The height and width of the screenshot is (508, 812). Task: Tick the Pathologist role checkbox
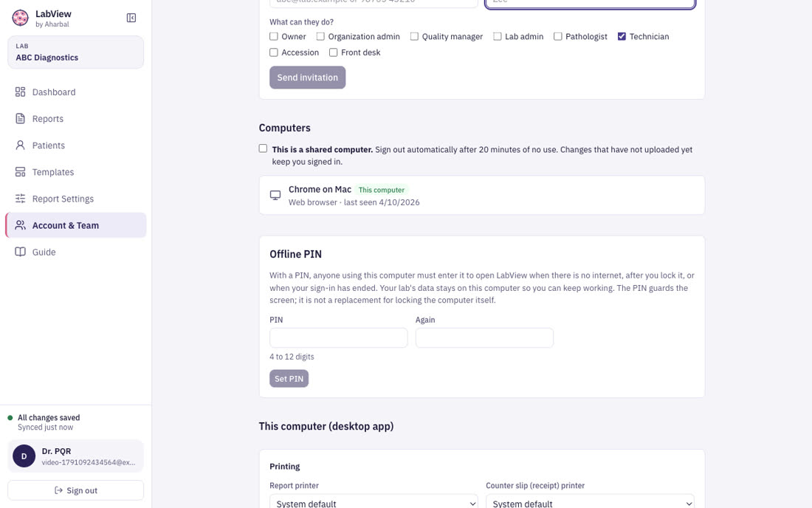(558, 36)
